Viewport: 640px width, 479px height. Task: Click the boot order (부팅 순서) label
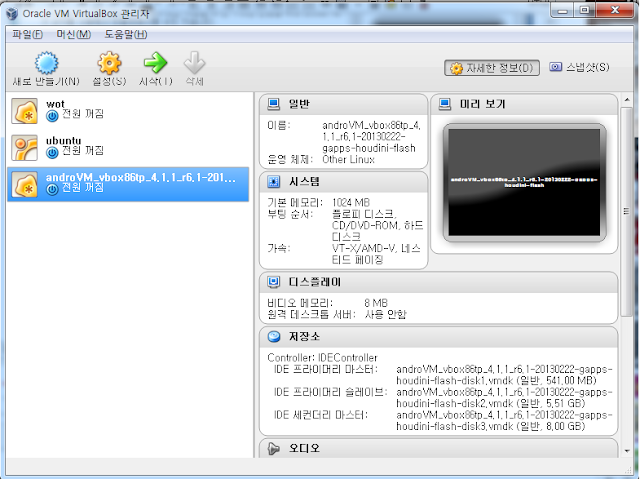click(x=290, y=214)
